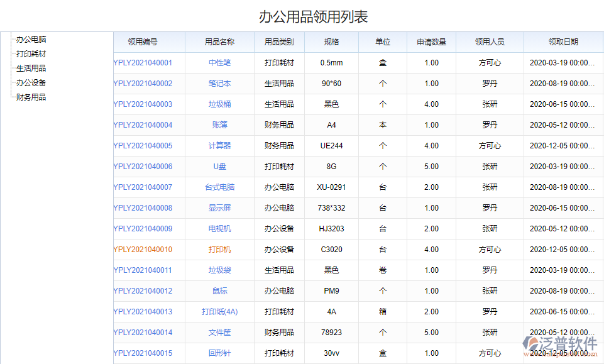
Task: Sort by the 领用编号 column header
Action: (x=149, y=41)
